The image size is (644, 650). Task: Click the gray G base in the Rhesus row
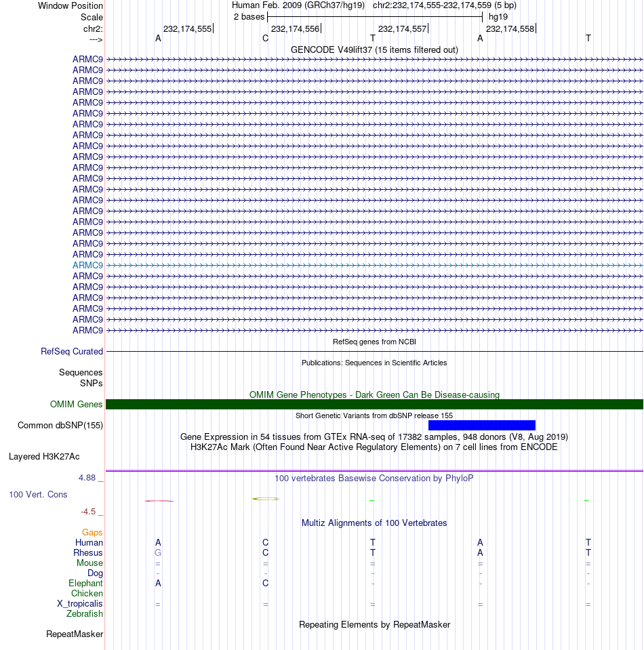[158, 553]
